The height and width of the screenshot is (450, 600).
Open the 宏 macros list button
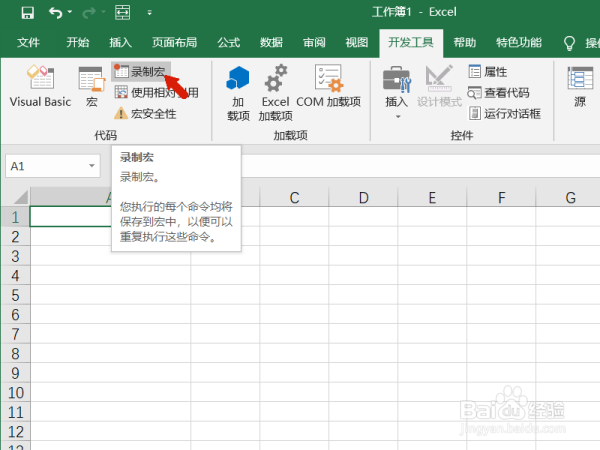click(92, 86)
